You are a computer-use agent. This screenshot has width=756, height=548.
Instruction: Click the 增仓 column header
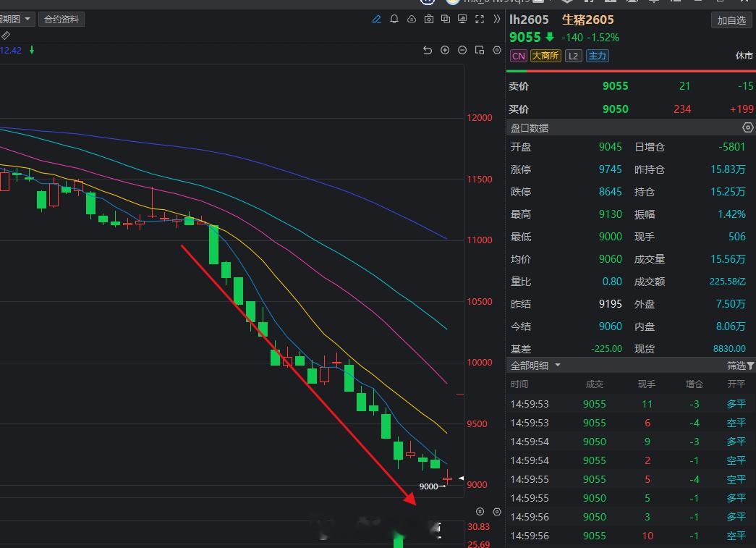pyautogui.click(x=695, y=384)
